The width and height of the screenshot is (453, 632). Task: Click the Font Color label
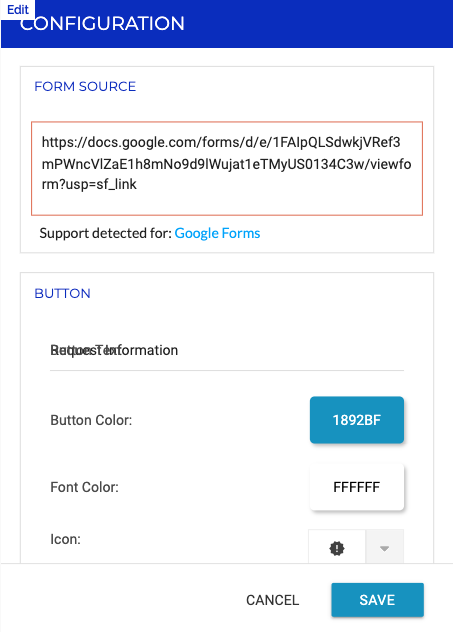[84, 487]
